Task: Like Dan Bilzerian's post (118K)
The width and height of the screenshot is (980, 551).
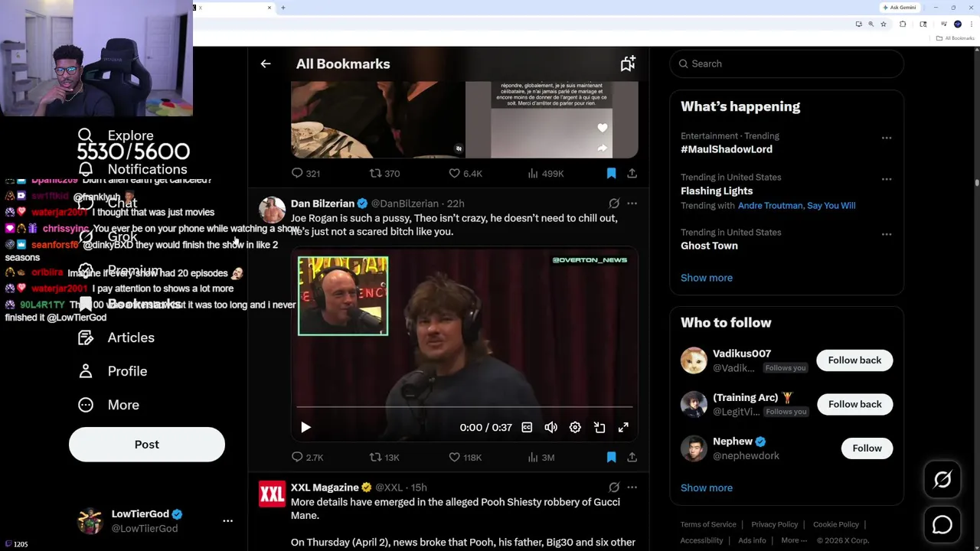Action: 465,458
